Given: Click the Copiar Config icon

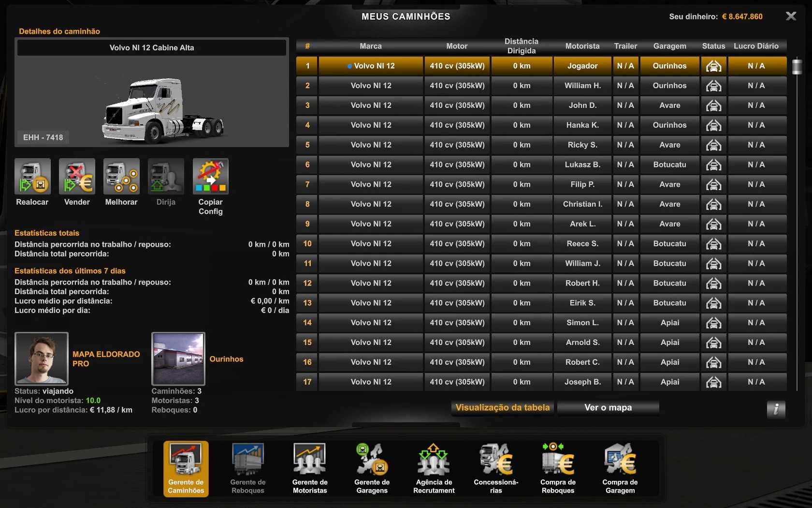Looking at the screenshot, I should (210, 177).
